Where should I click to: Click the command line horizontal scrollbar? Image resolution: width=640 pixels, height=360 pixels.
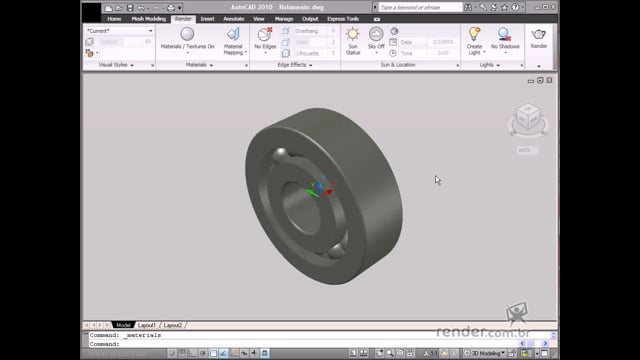(x=533, y=344)
